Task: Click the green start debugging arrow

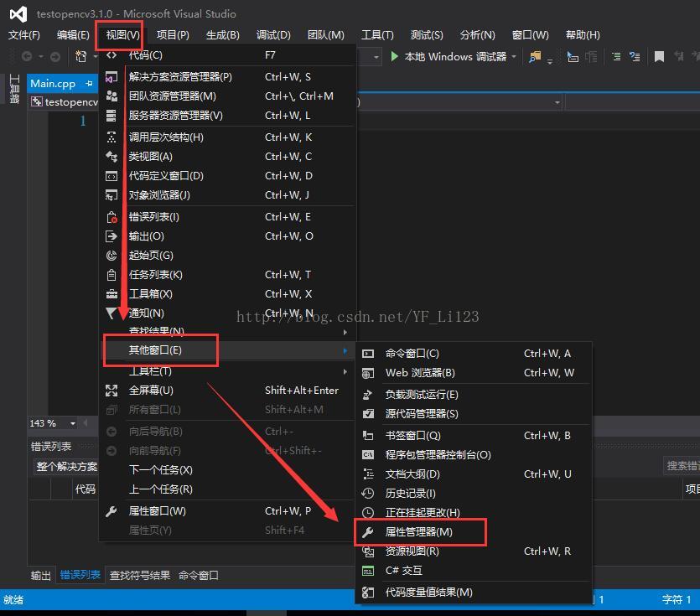Action: [394, 56]
